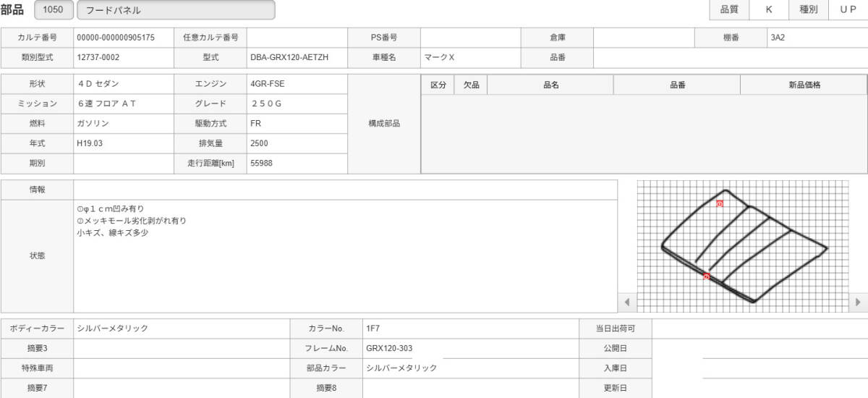Viewport: 868px width, 398px height.
Task: Click the 欠品 column header
Action: (471, 85)
